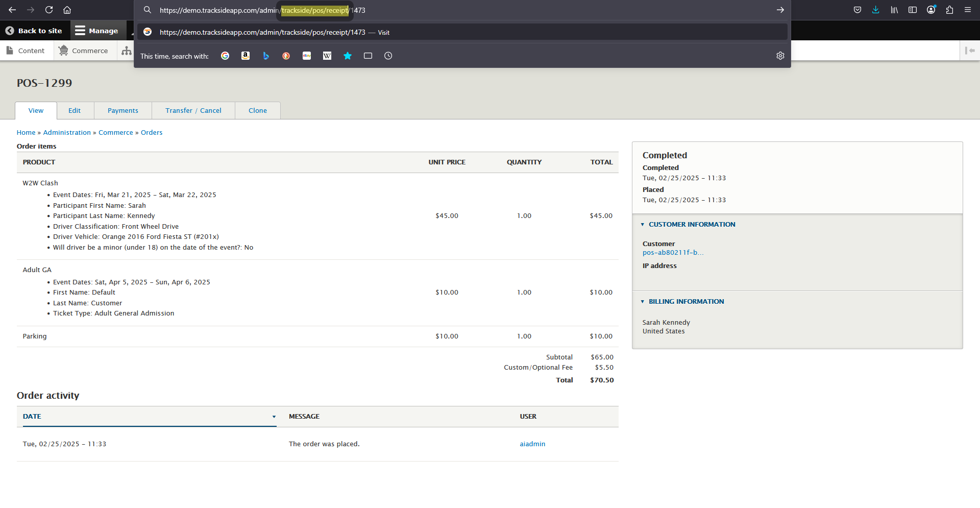This screenshot has height=508, width=980.
Task: Search this time with Wikipedia
Action: tap(327, 56)
